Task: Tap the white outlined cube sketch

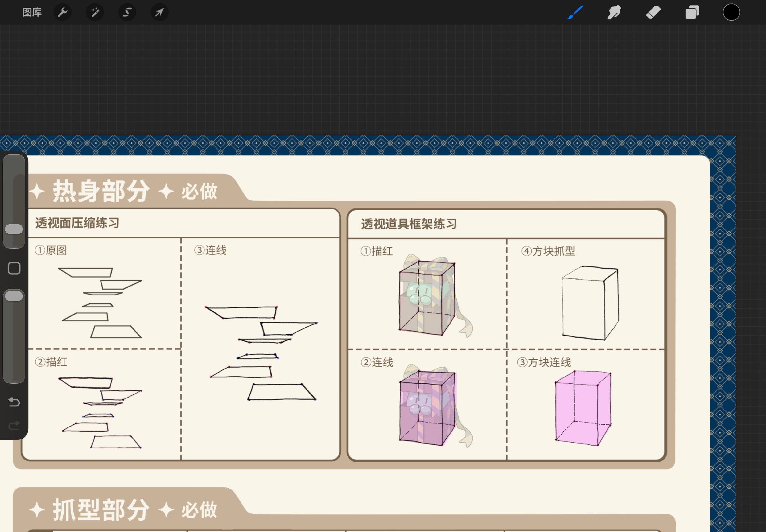Action: coord(590,303)
